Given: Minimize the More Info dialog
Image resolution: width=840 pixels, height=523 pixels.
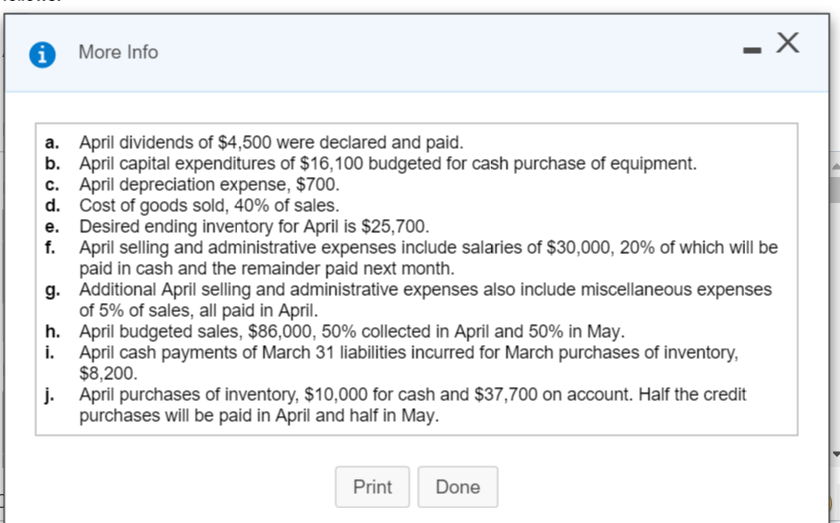Looking at the screenshot, I should pyautogui.click(x=752, y=50).
